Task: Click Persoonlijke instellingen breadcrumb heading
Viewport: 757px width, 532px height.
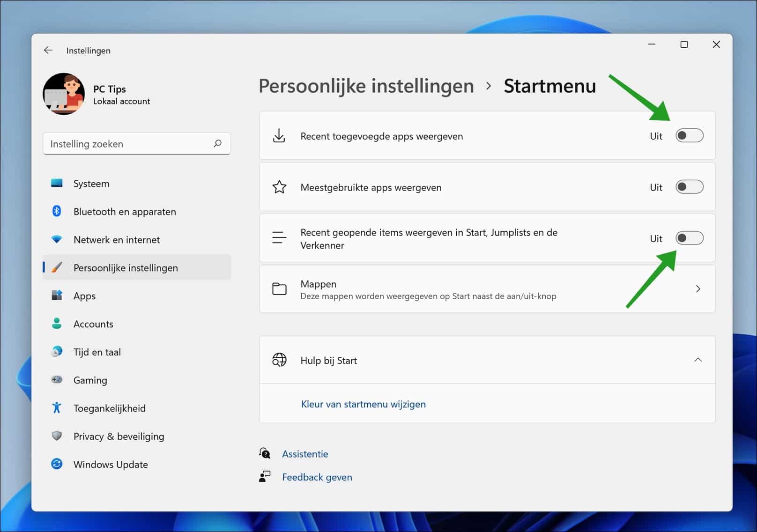Action: (366, 86)
